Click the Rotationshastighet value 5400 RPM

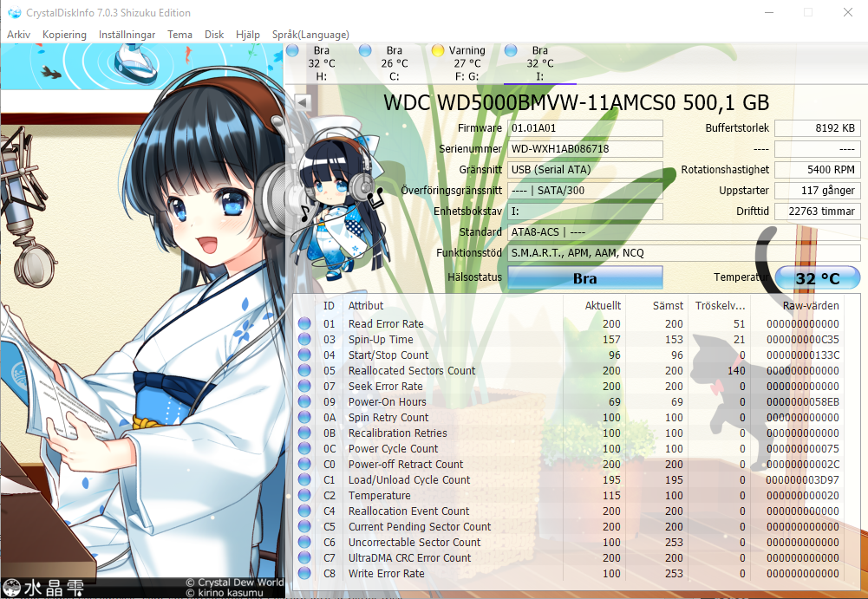(x=818, y=169)
